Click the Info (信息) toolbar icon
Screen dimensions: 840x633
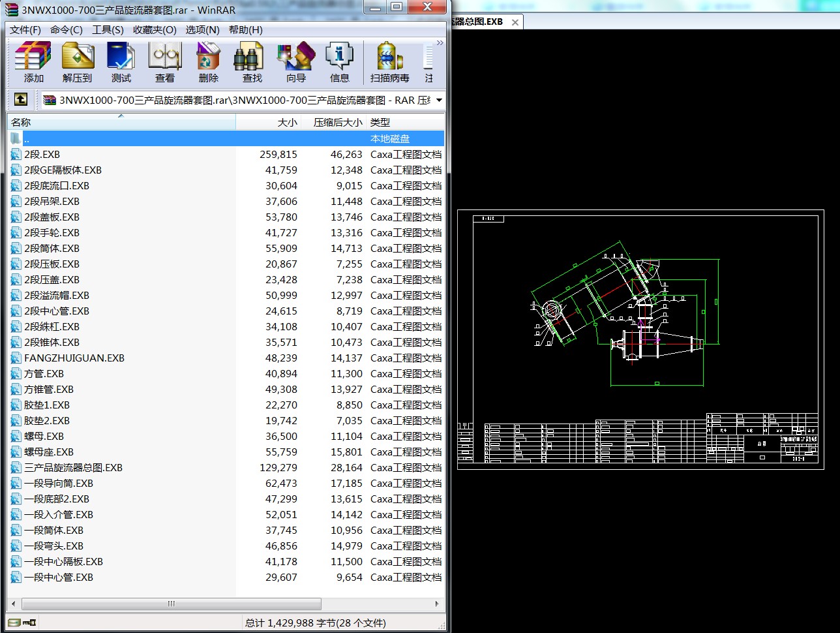(340, 63)
